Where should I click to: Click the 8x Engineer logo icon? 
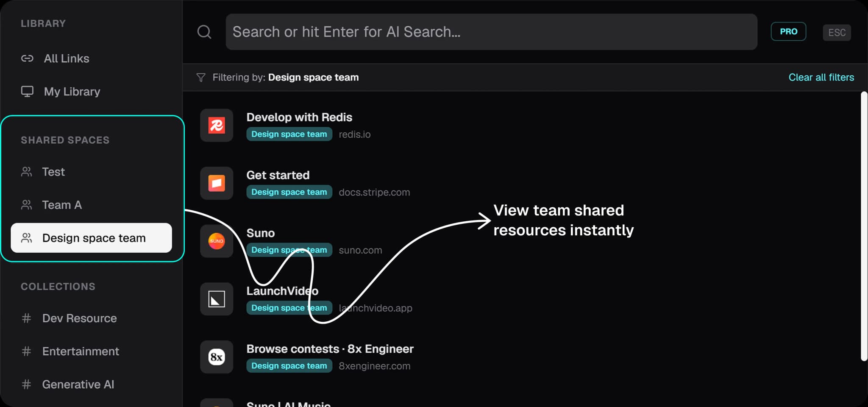[x=217, y=357]
